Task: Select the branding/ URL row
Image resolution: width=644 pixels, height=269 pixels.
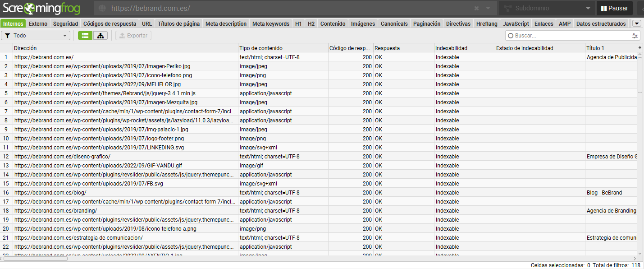Action: 125,211
